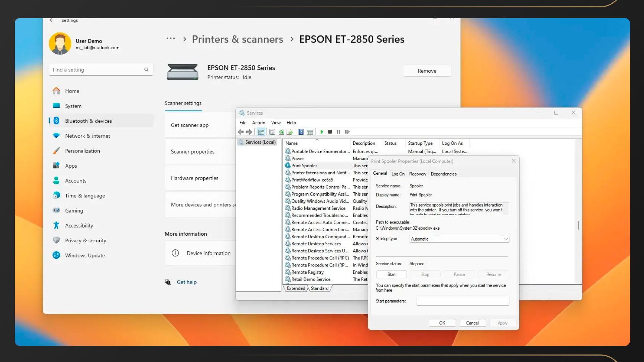Open the Startup type dropdown
Screen dimensions: 644x362
click(x=459, y=239)
